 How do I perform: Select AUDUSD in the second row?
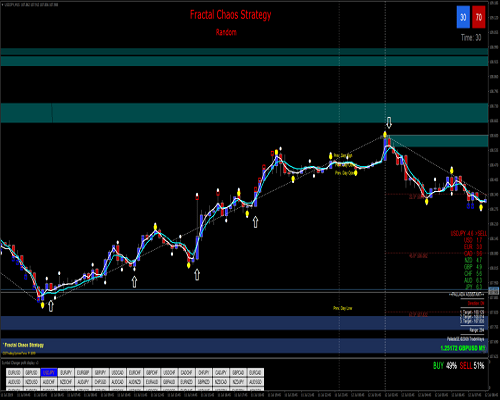(x=14, y=382)
